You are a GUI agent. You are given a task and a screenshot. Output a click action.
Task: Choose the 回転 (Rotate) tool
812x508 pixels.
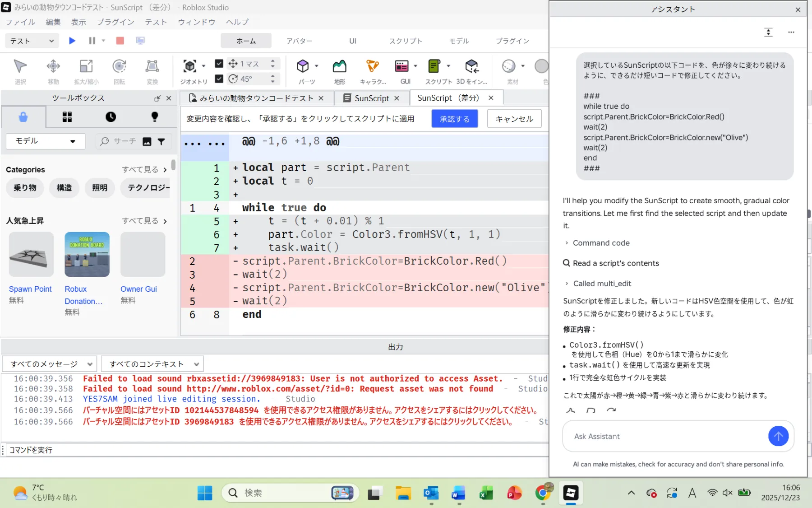click(x=119, y=71)
